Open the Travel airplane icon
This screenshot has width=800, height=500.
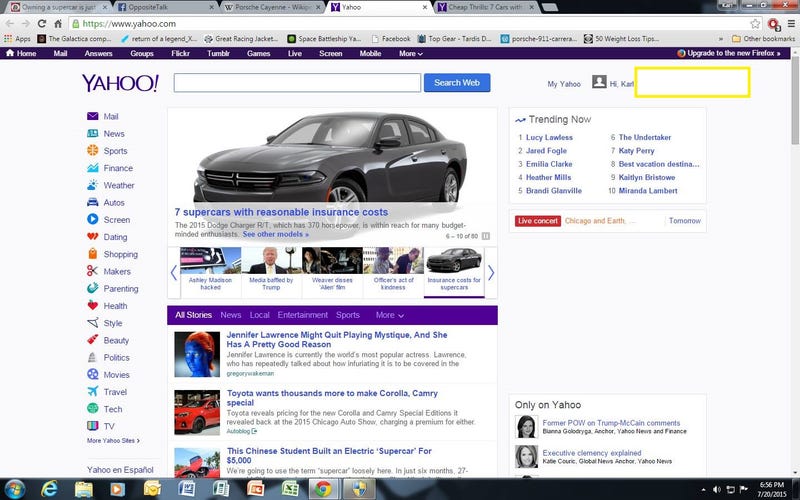(x=92, y=392)
